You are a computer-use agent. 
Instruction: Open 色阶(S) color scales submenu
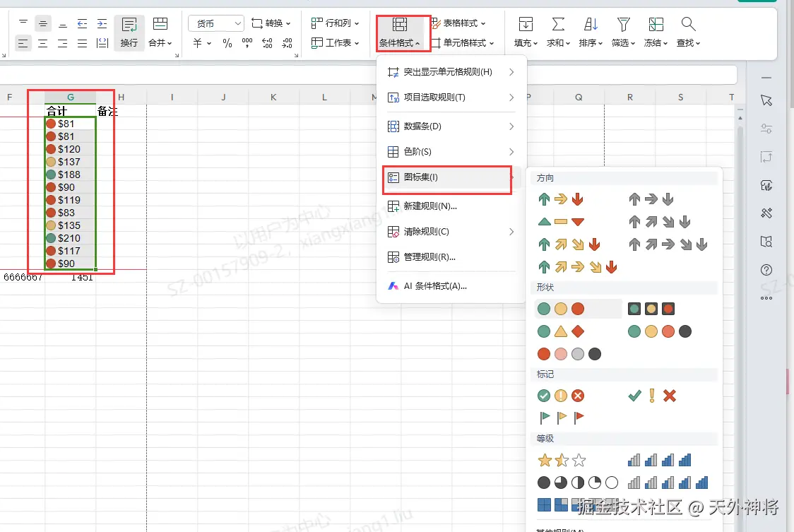451,151
